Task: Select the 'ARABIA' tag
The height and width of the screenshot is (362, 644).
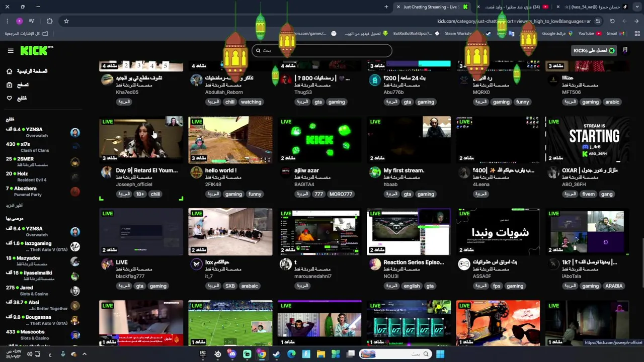Action: 614,286
